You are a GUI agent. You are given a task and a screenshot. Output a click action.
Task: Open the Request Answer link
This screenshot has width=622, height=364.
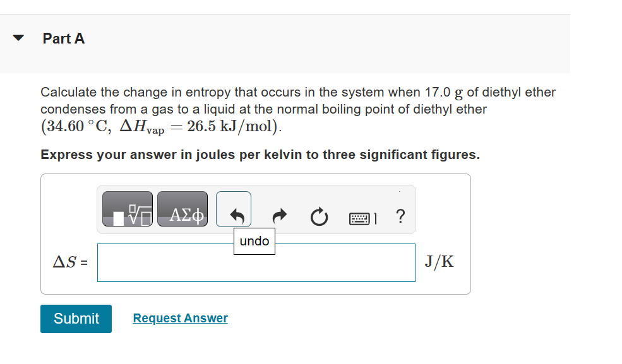pyautogui.click(x=179, y=318)
